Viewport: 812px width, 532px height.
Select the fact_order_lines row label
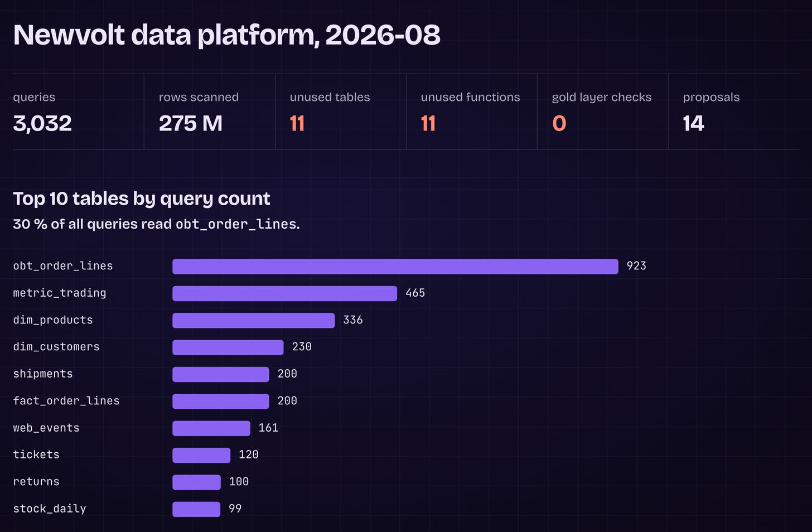click(x=66, y=401)
